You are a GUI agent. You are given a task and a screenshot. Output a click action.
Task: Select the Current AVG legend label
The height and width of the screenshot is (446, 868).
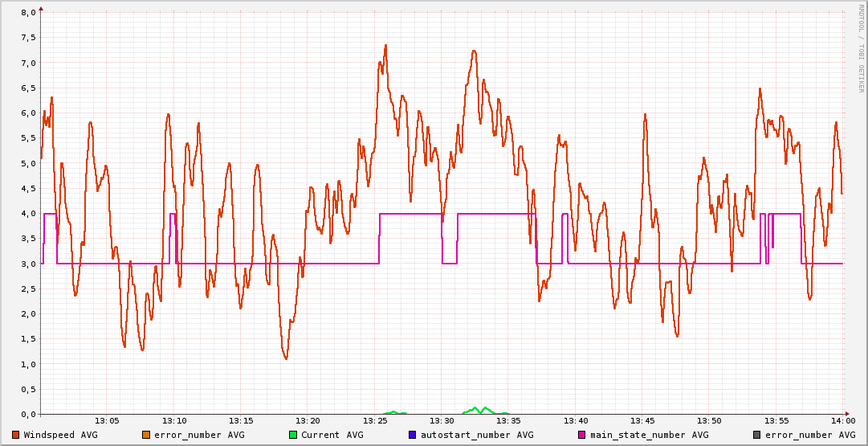(x=332, y=435)
